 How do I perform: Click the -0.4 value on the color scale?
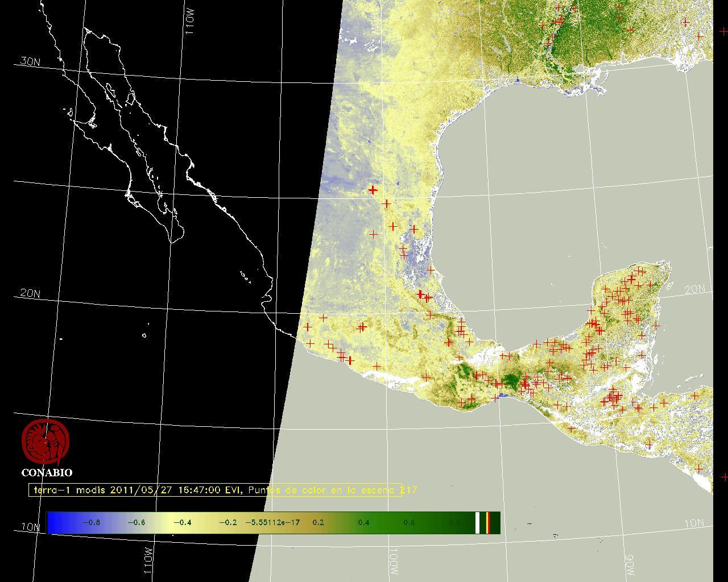(181, 522)
